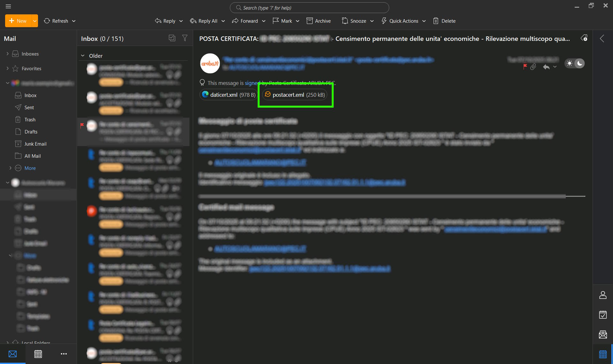Expand the Inboxes tree node
This screenshot has width=613, height=364.
click(x=7, y=54)
